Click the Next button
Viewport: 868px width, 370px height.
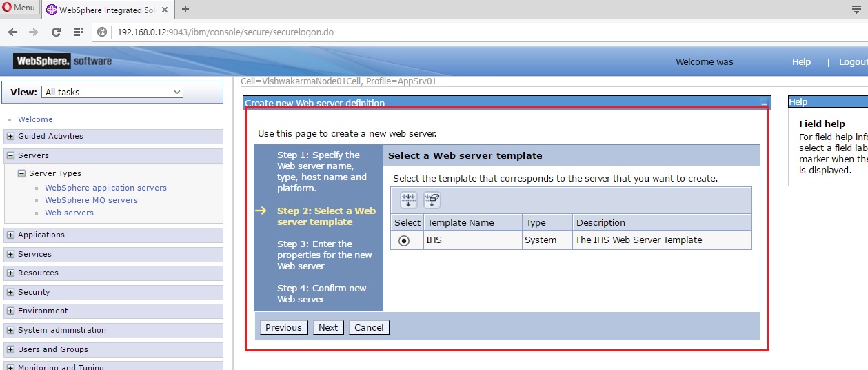[x=328, y=327]
